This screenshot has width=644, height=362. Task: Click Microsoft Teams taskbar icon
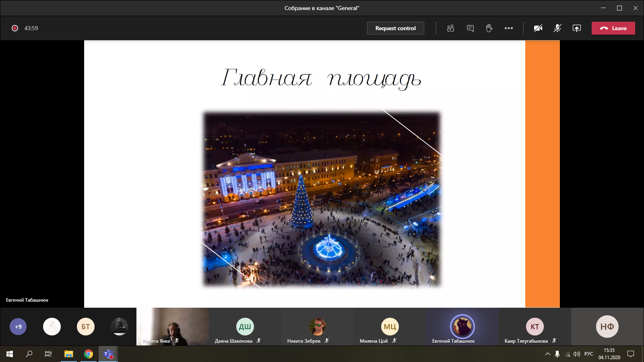(x=108, y=354)
